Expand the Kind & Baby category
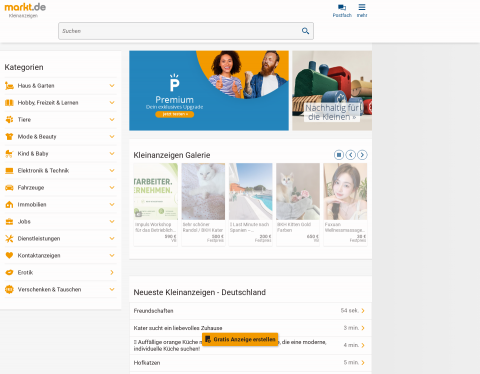Screen dimensions: 480x374 [112, 154]
